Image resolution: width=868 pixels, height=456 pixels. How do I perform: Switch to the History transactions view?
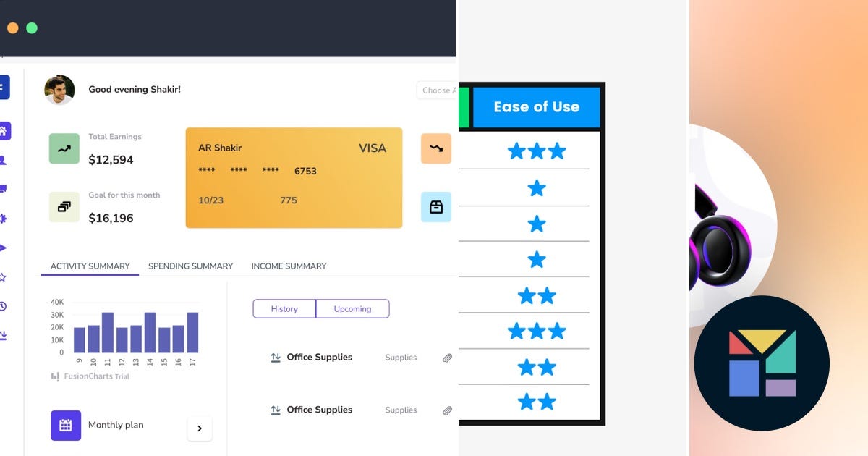284,308
